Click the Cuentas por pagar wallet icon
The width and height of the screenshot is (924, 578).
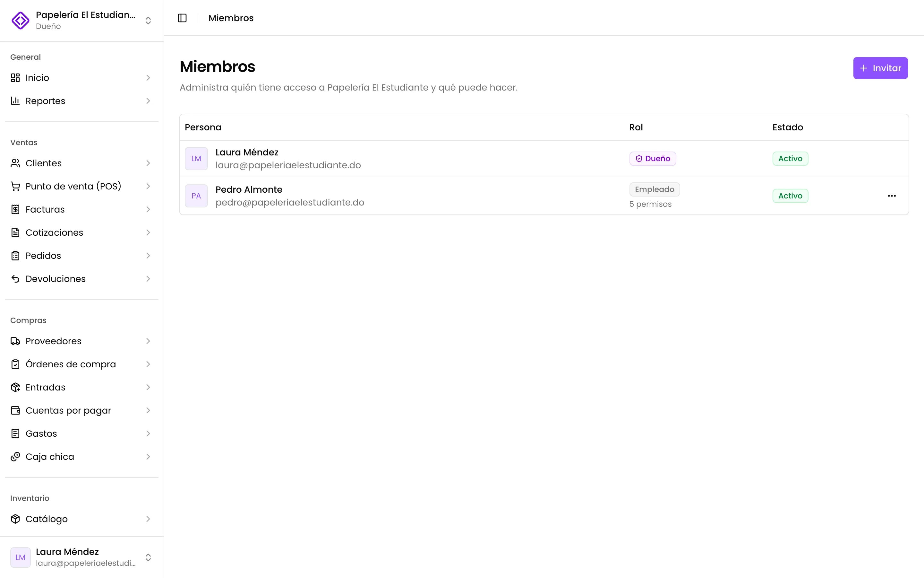click(x=15, y=411)
